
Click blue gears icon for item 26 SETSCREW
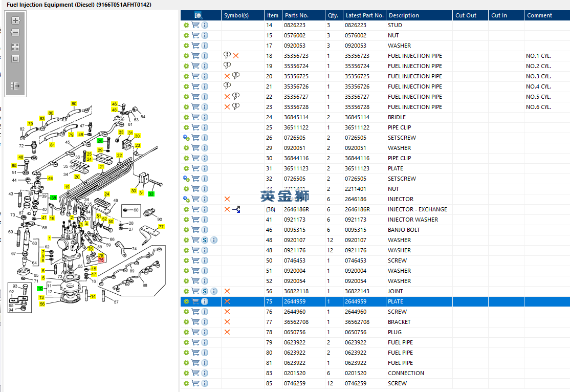(186, 138)
